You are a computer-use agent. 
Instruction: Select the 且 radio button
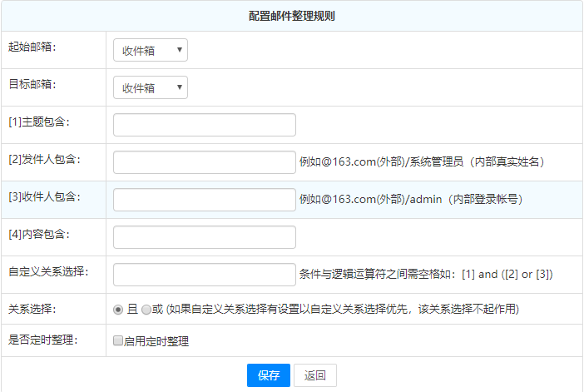(118, 309)
